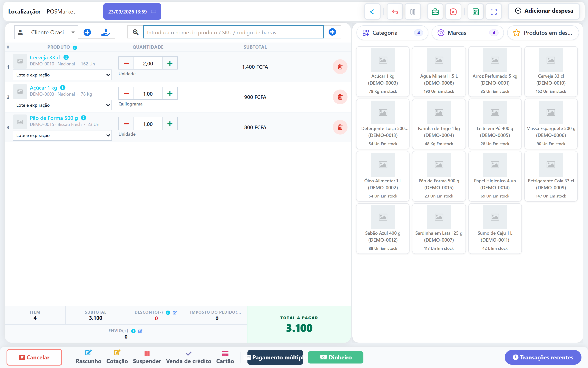Delete Açúcar 1 kg row with trash icon
588x368 pixels.
(340, 97)
